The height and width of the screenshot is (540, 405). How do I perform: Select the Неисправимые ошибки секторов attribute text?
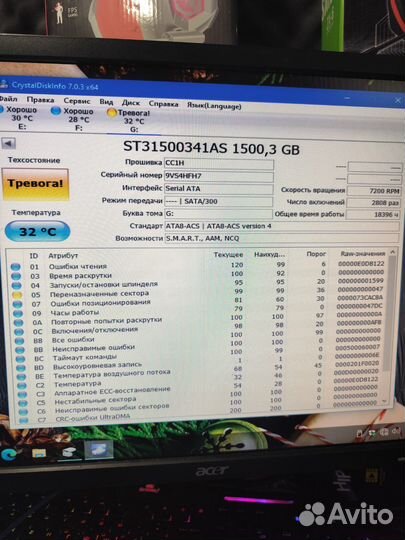coord(112,408)
